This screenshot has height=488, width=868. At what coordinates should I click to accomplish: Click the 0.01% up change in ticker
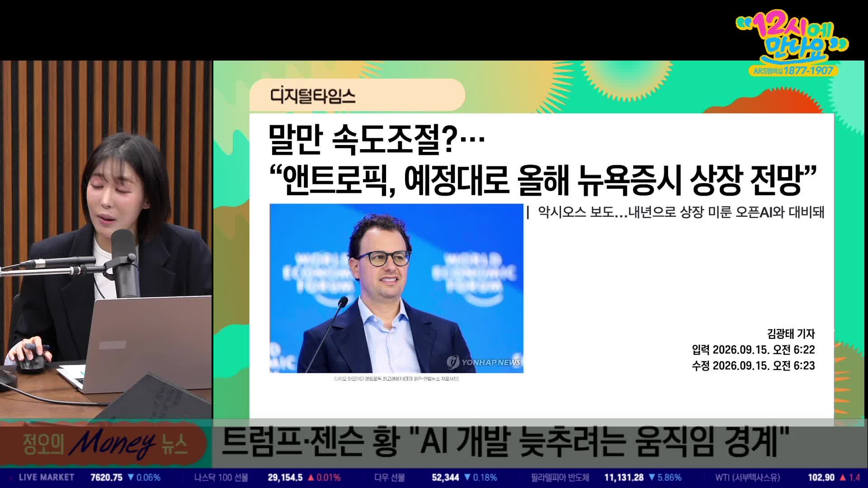[324, 478]
